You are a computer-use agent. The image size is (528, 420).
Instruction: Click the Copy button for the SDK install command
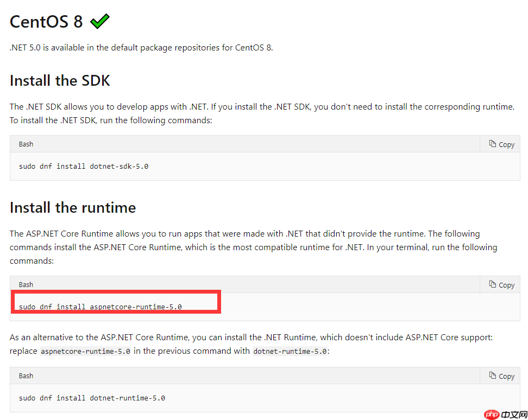pyautogui.click(x=500, y=144)
